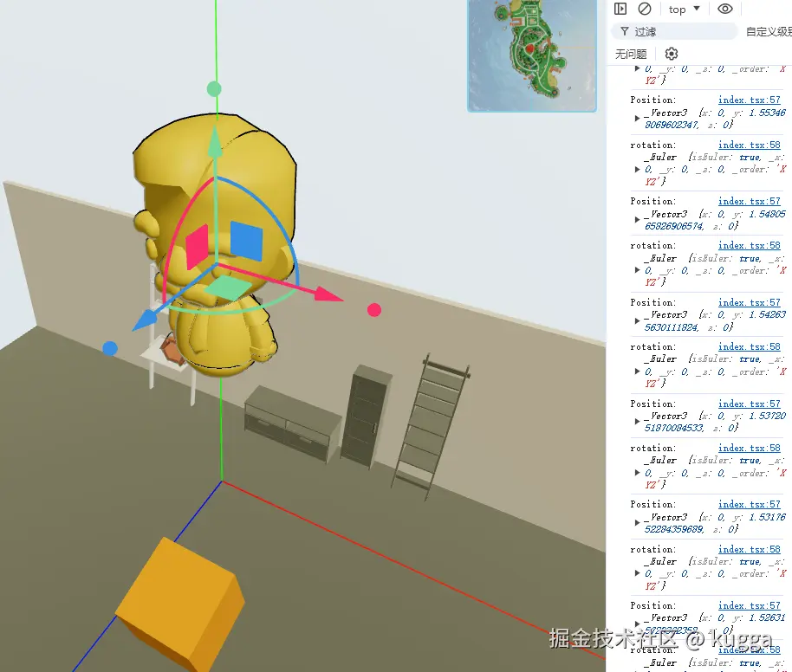Open index.tsx:58 link under Position 1.55346
Viewport: 792px width, 672px height.
[x=749, y=145]
